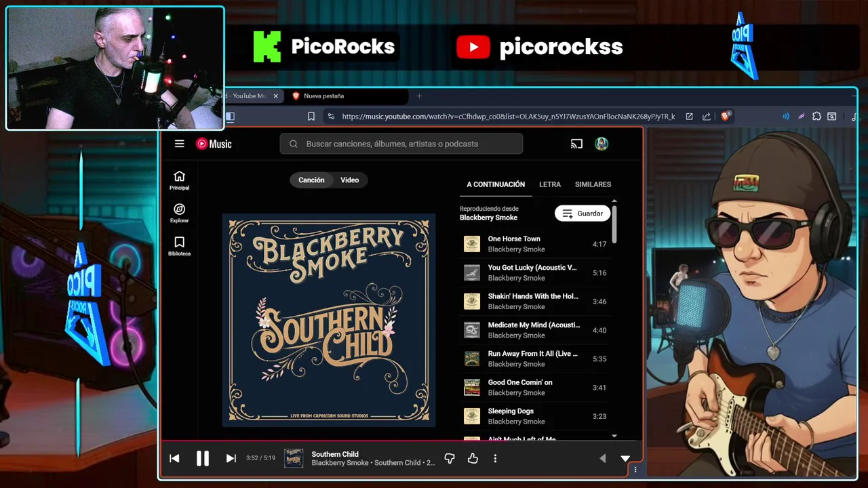Click the bookmark icon in browser toolbar
The width and height of the screenshot is (868, 488).
pos(311,116)
